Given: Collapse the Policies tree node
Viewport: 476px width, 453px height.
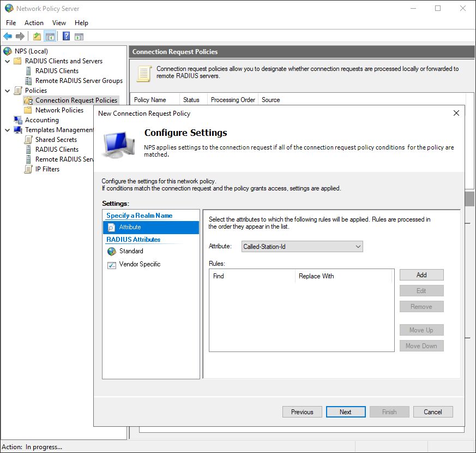Looking at the screenshot, I should coord(8,91).
